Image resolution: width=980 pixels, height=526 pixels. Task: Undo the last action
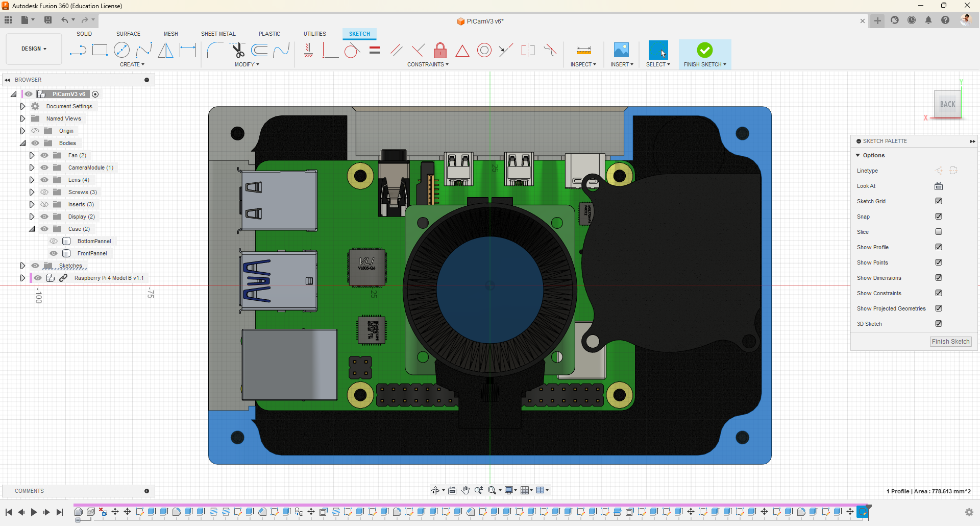tap(65, 20)
